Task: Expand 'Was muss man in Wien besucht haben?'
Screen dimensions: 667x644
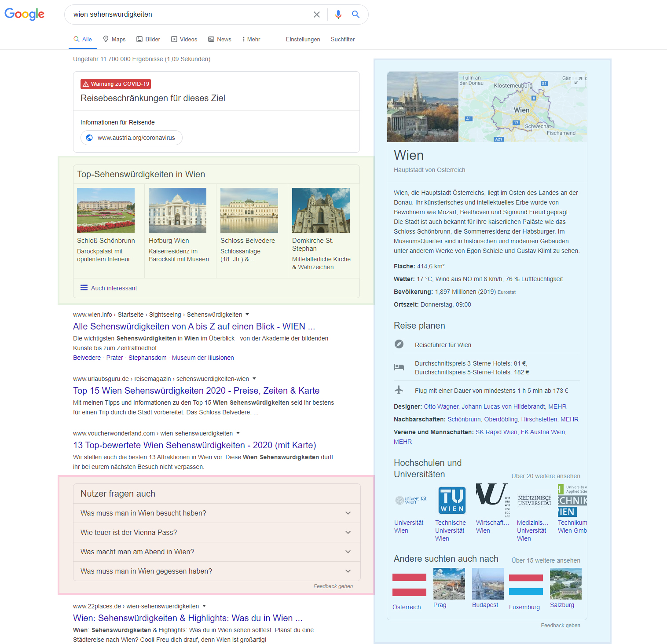Action: point(217,513)
